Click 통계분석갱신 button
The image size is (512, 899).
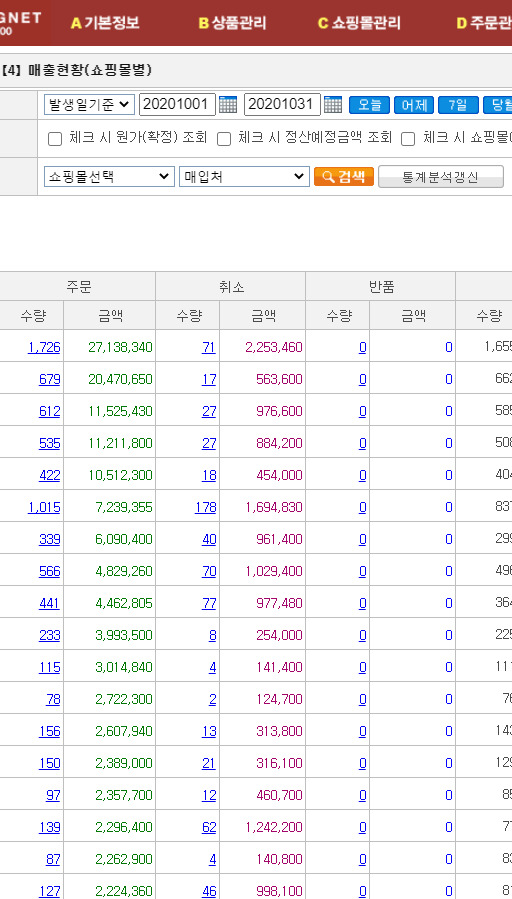tap(441, 177)
